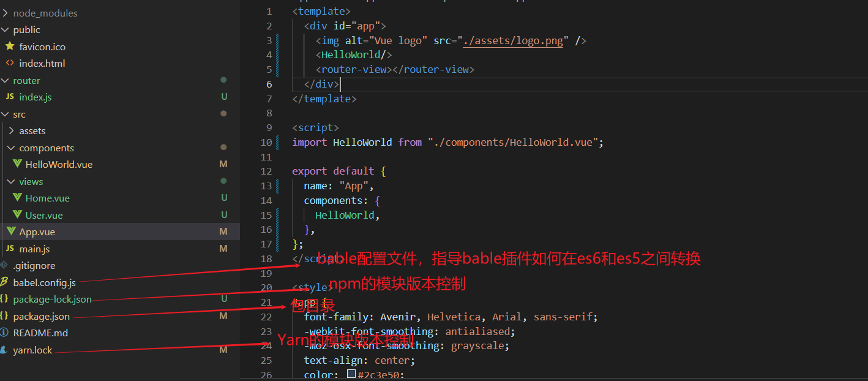Open yarn.lock file
Image resolution: width=868 pixels, height=381 pixels.
point(32,350)
